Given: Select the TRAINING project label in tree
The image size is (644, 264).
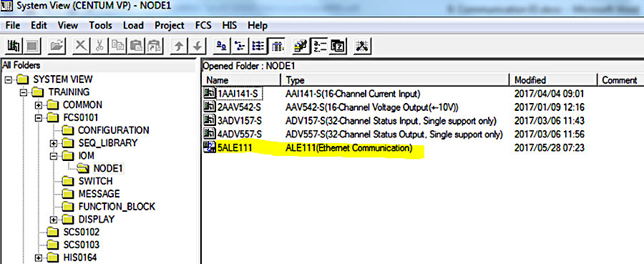Looking at the screenshot, I should pyautogui.click(x=69, y=92).
